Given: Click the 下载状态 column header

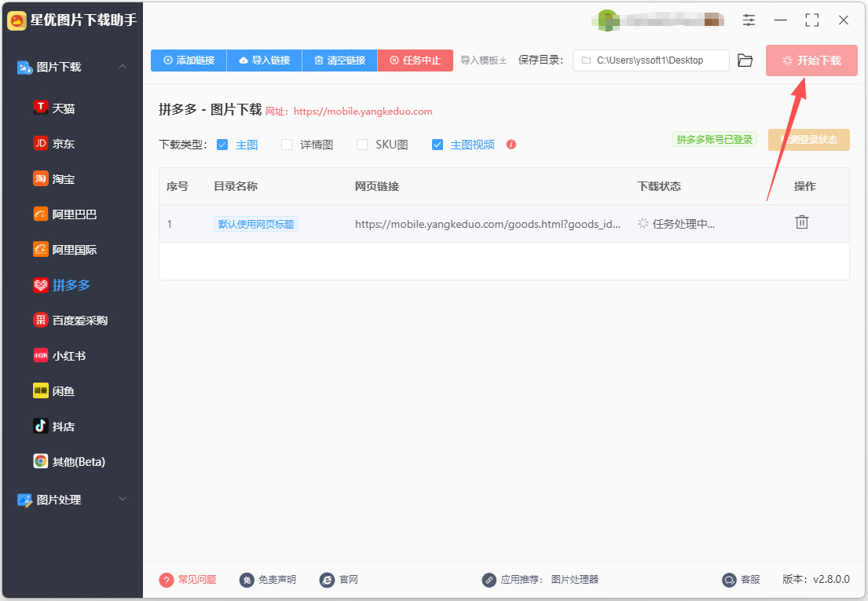Looking at the screenshot, I should click(x=659, y=186).
